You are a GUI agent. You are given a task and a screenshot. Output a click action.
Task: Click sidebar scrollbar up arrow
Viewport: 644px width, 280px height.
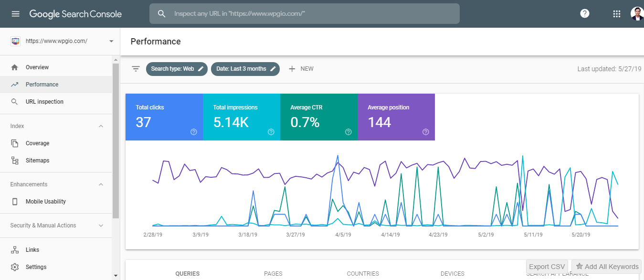coord(115,59)
